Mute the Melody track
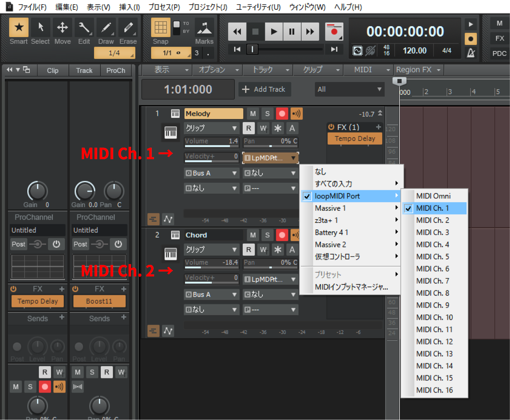510x420 pixels. 253,113
